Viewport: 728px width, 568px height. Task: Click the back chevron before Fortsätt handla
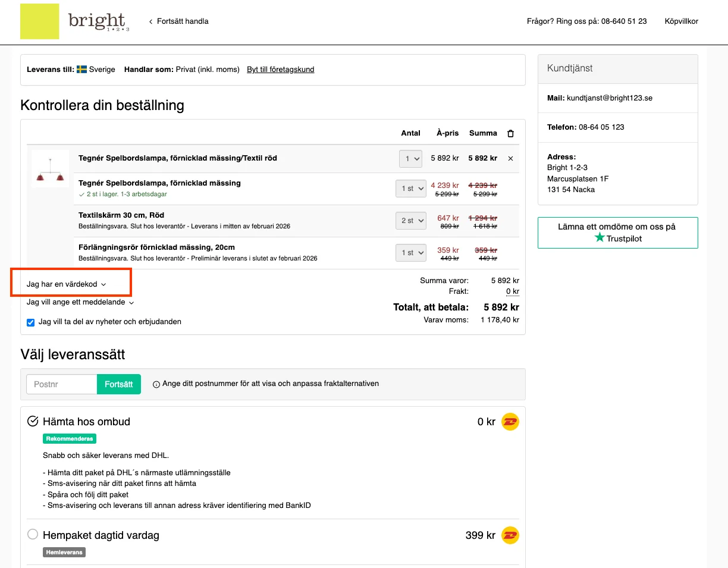click(x=150, y=21)
